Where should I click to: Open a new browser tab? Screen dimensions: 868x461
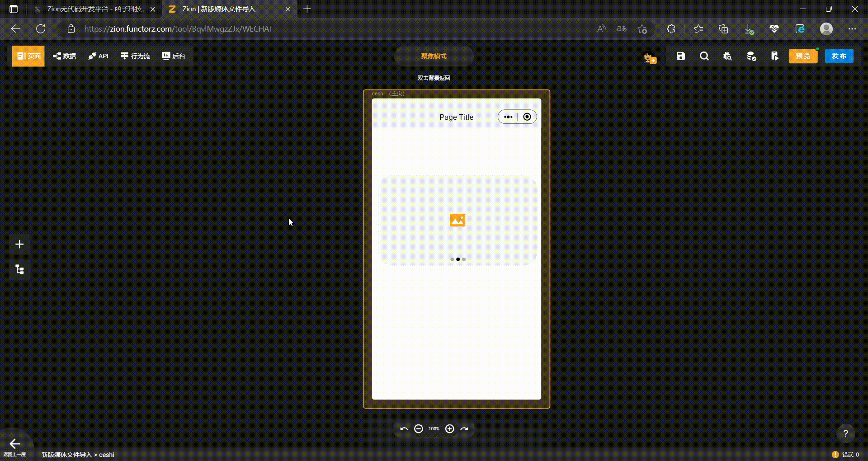click(x=307, y=9)
